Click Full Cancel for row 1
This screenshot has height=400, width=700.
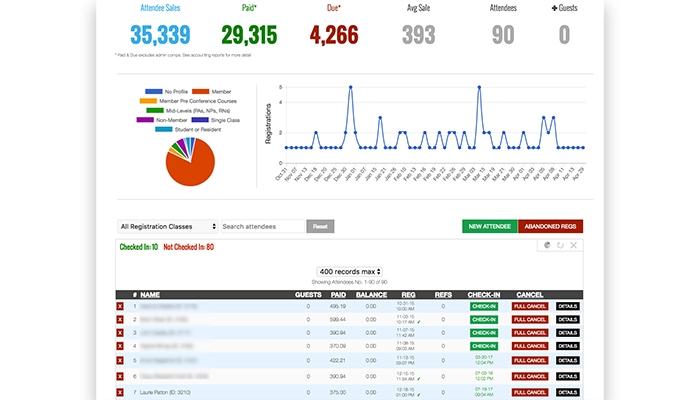coord(530,306)
